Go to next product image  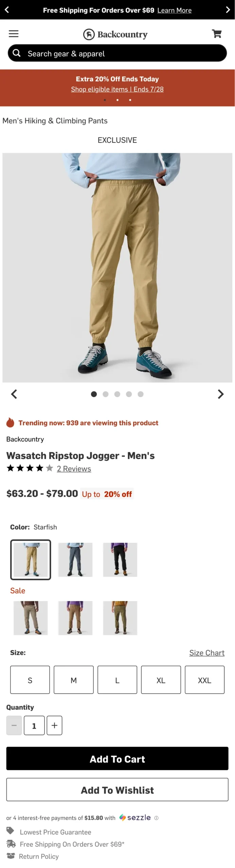(x=220, y=394)
